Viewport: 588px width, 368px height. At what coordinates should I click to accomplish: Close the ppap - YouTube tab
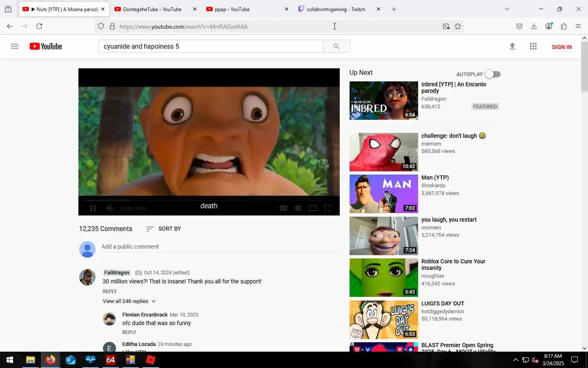pos(286,9)
